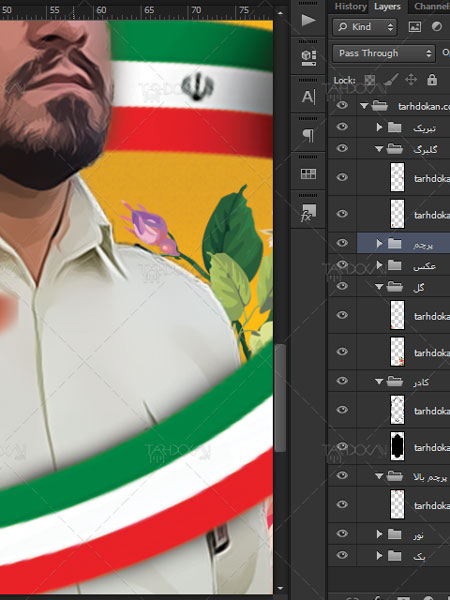This screenshot has width=450, height=600.
Task: Filter layers by pixel layer type
Action: pos(415,26)
